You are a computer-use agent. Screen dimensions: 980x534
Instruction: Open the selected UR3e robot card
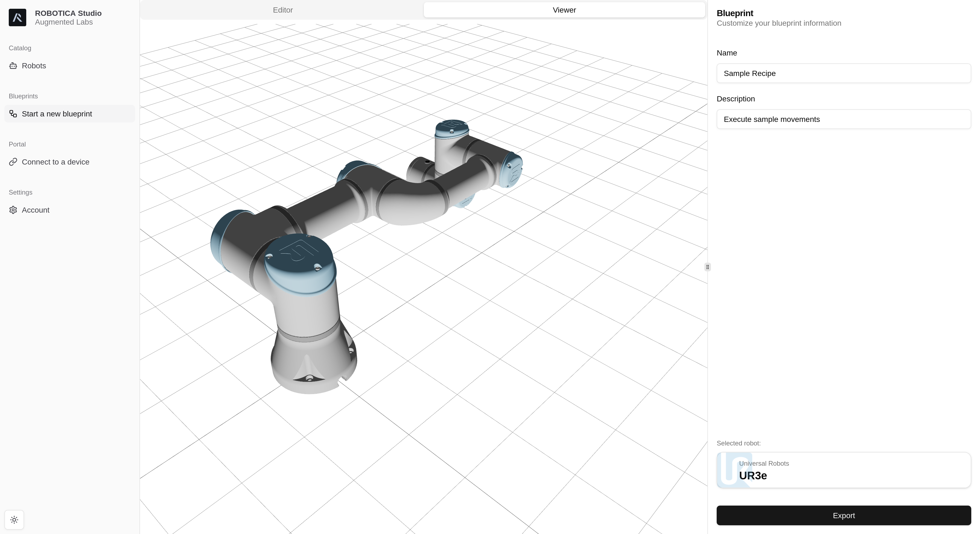click(844, 470)
